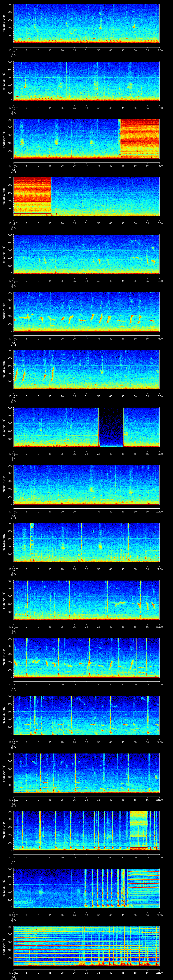This screenshot has width=173, height=980.
Task: Click the 17:24:00 start time label
Action: pos(13,800)
